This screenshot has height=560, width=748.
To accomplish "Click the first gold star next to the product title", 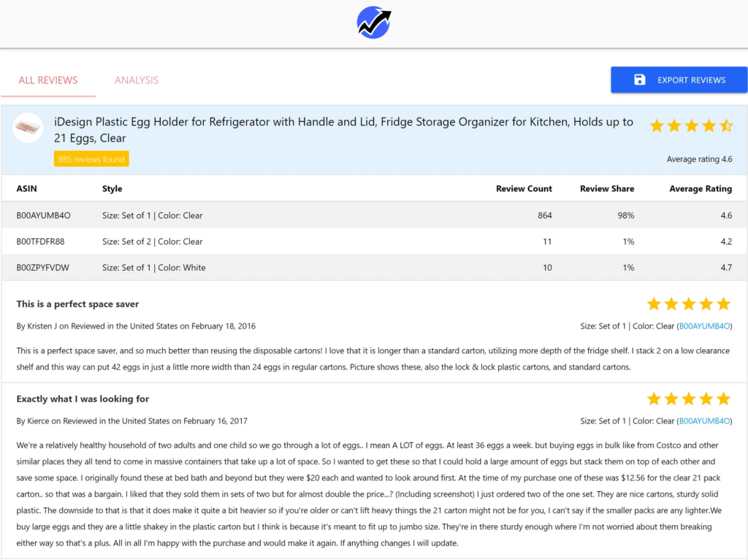I will coord(657,126).
